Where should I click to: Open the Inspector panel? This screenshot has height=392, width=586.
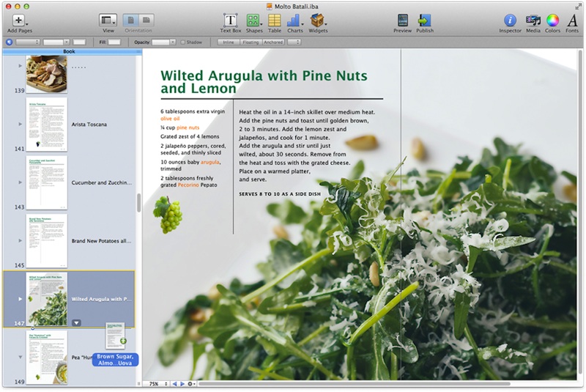coord(510,21)
